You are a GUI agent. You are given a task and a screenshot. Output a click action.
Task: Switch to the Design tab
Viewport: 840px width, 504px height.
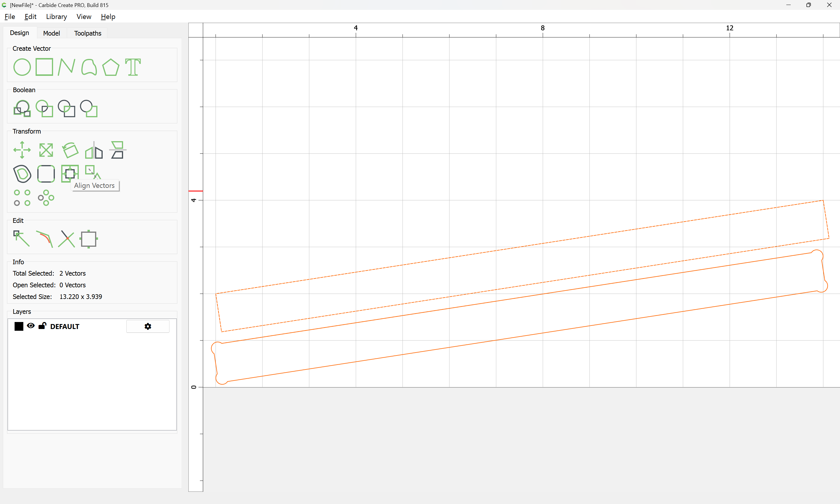pyautogui.click(x=19, y=33)
